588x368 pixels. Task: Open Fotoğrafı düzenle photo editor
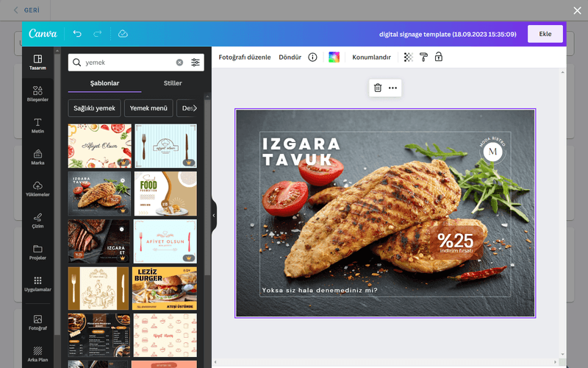[245, 57]
